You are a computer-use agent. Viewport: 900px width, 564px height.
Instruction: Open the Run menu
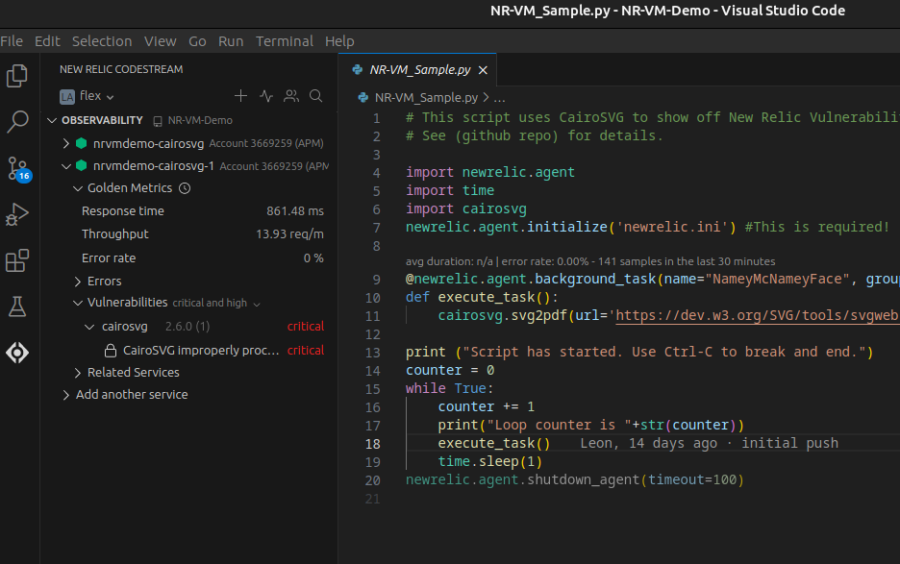pos(231,41)
